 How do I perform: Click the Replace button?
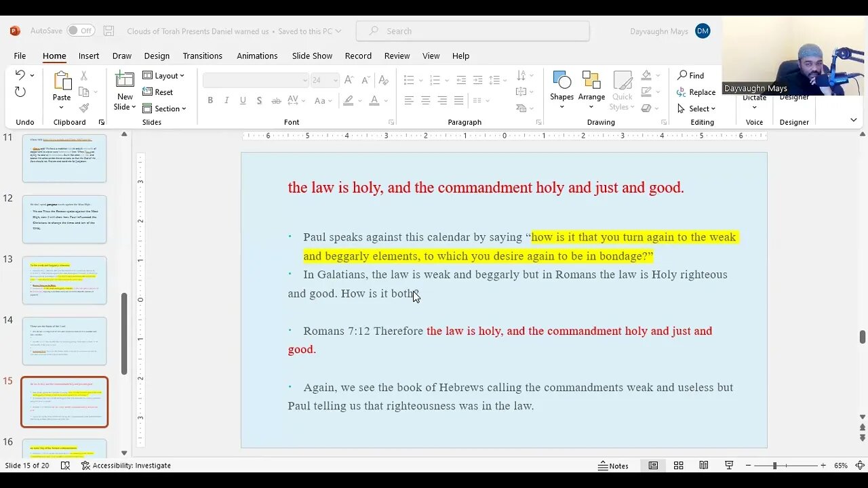click(x=696, y=92)
